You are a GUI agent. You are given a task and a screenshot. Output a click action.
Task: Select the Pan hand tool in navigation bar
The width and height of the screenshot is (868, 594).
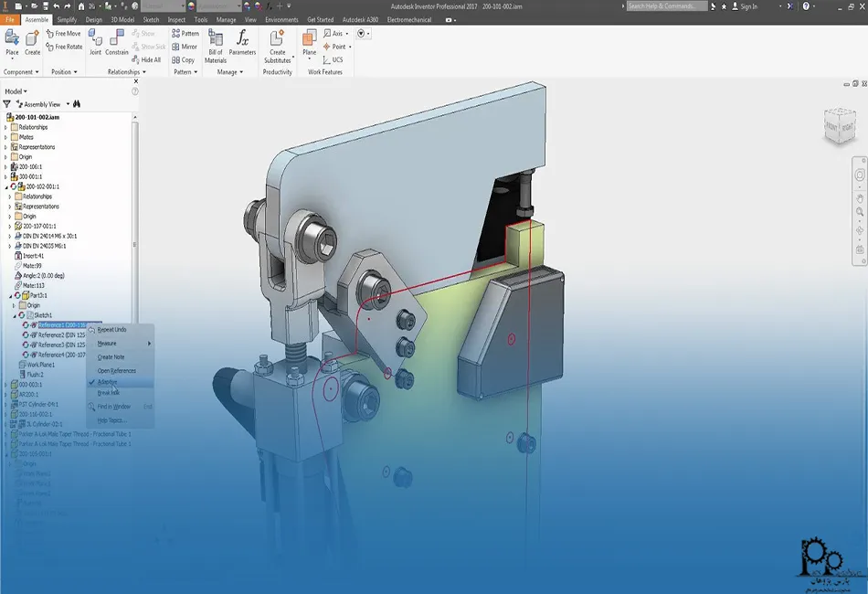pos(859,197)
